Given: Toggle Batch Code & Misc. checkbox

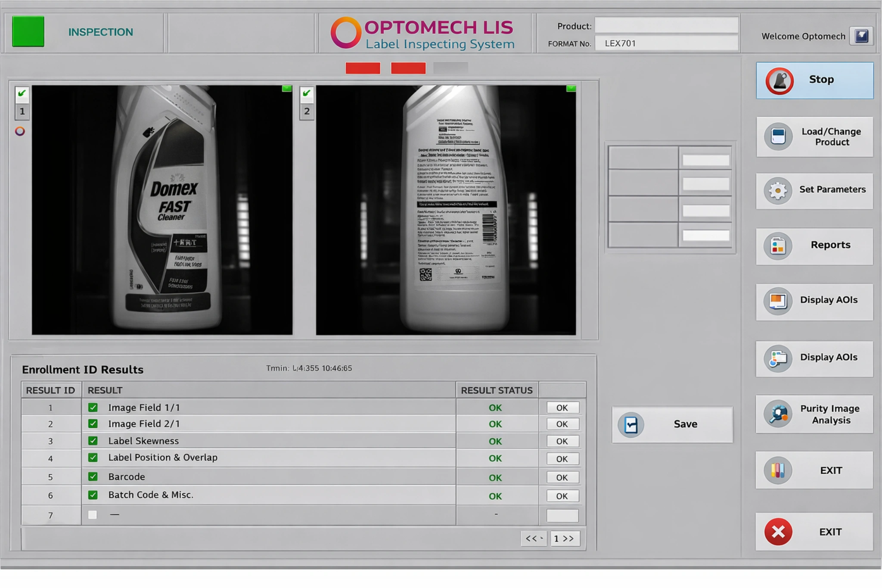Looking at the screenshot, I should pyautogui.click(x=93, y=495).
